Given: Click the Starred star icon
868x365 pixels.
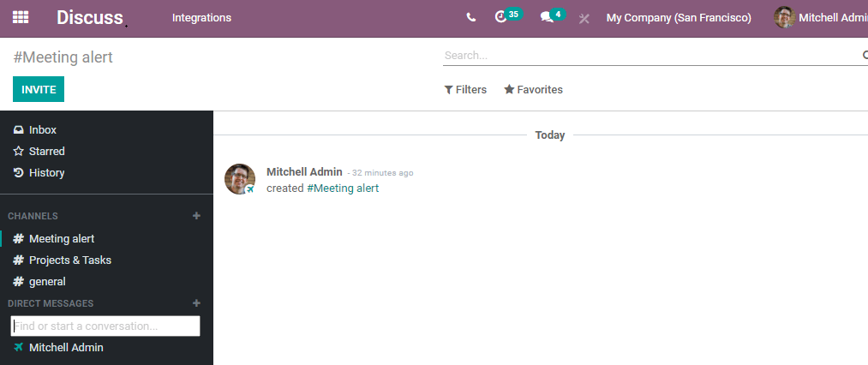Looking at the screenshot, I should tap(18, 151).
